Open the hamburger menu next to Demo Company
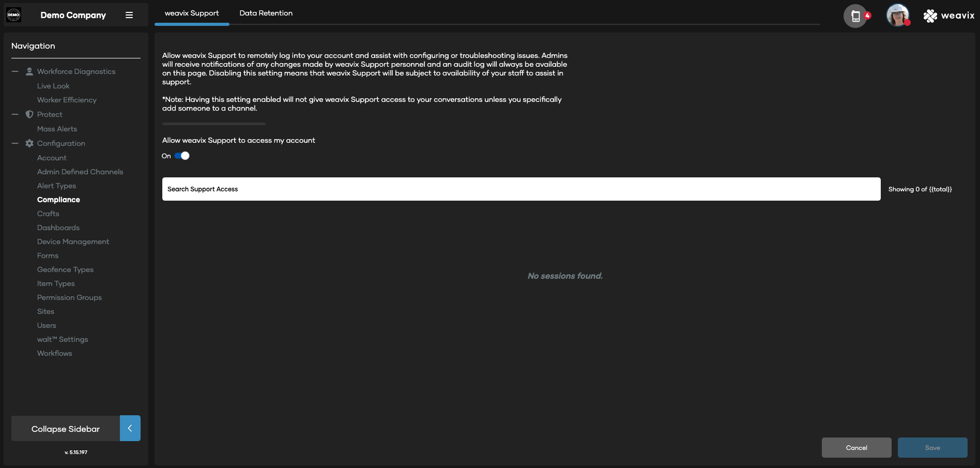 pyautogui.click(x=129, y=16)
